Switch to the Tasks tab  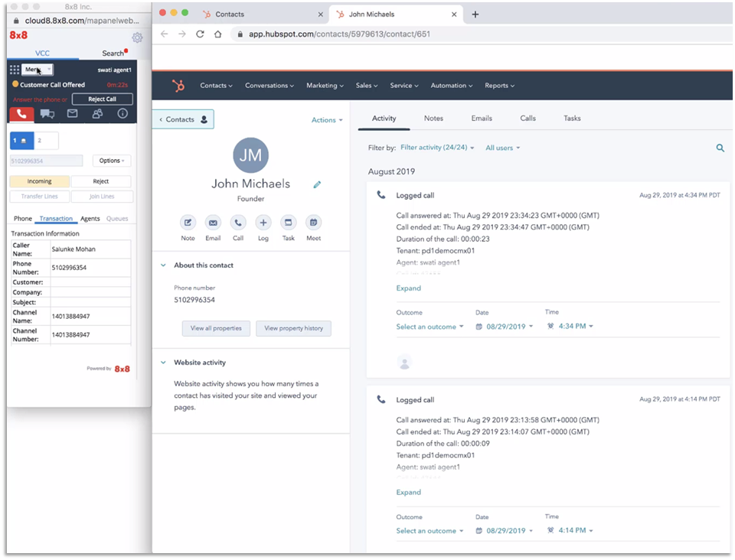click(x=572, y=119)
